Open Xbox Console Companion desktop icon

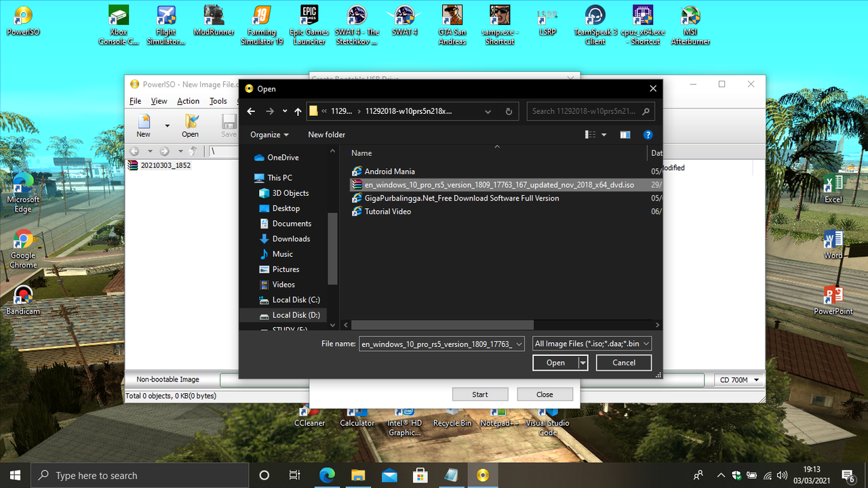tap(118, 26)
